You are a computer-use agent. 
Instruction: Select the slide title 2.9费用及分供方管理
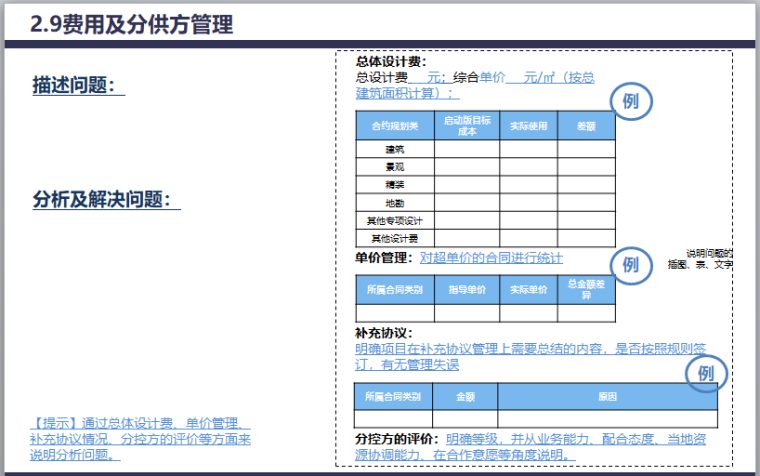pyautogui.click(x=132, y=25)
